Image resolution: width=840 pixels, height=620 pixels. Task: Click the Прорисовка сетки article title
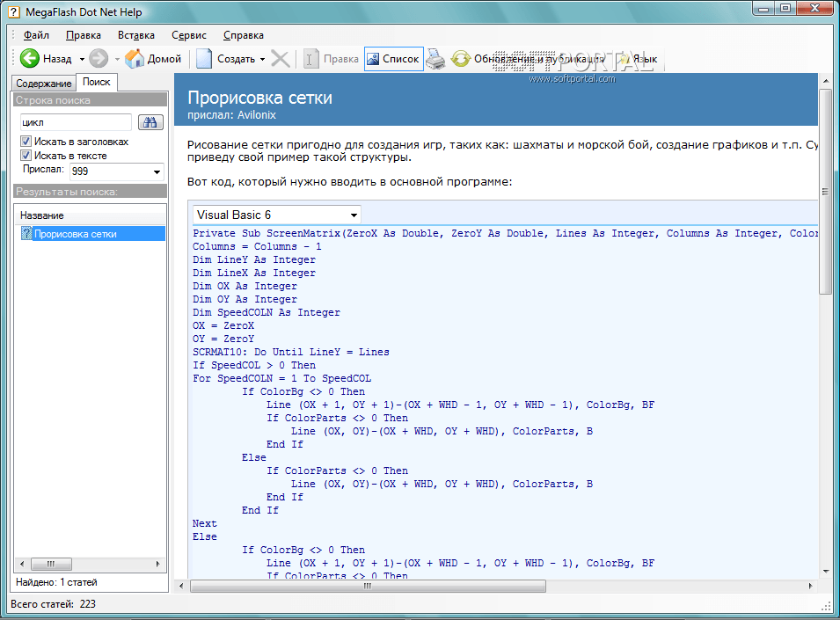click(x=259, y=98)
